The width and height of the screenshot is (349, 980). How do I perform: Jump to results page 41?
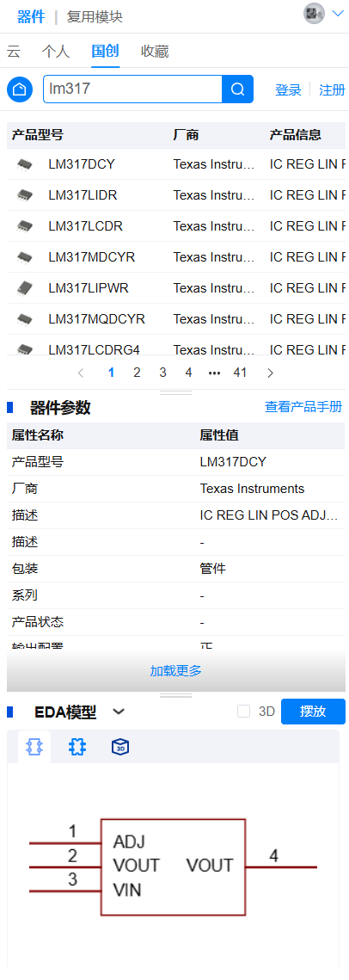[x=240, y=373]
